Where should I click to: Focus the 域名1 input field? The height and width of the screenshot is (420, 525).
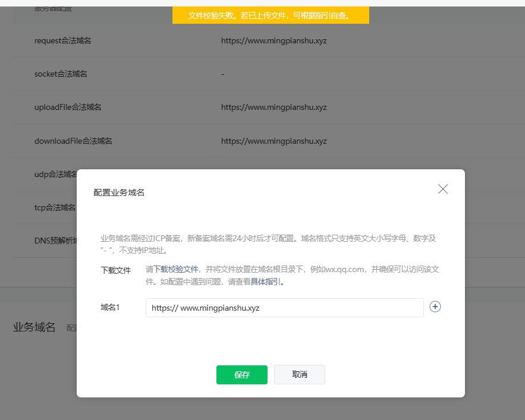point(285,308)
